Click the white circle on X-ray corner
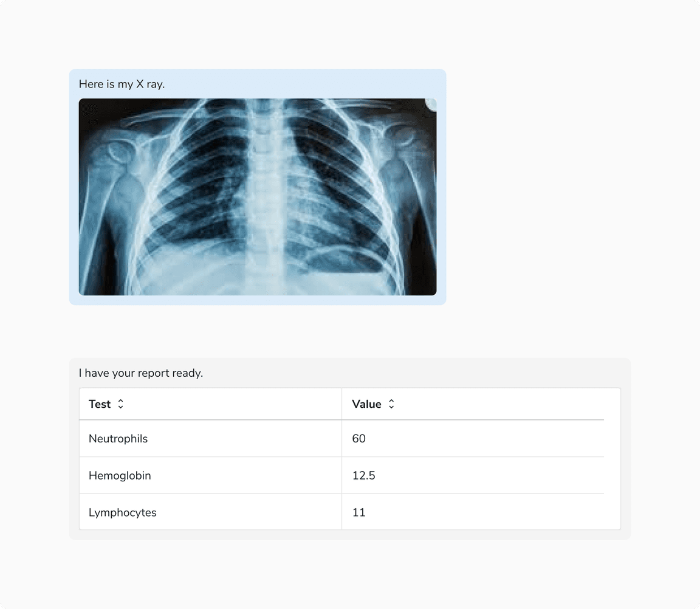The height and width of the screenshot is (609, 700). click(x=432, y=103)
